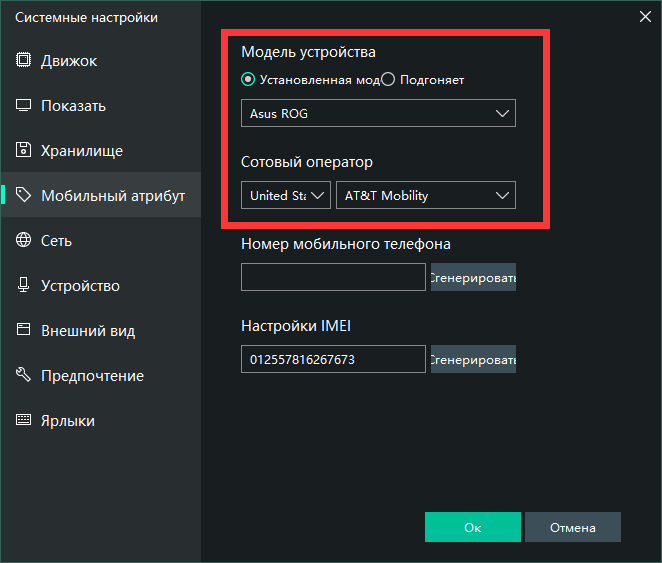Click the mobile phone number input field
The height and width of the screenshot is (563, 662).
333,277
